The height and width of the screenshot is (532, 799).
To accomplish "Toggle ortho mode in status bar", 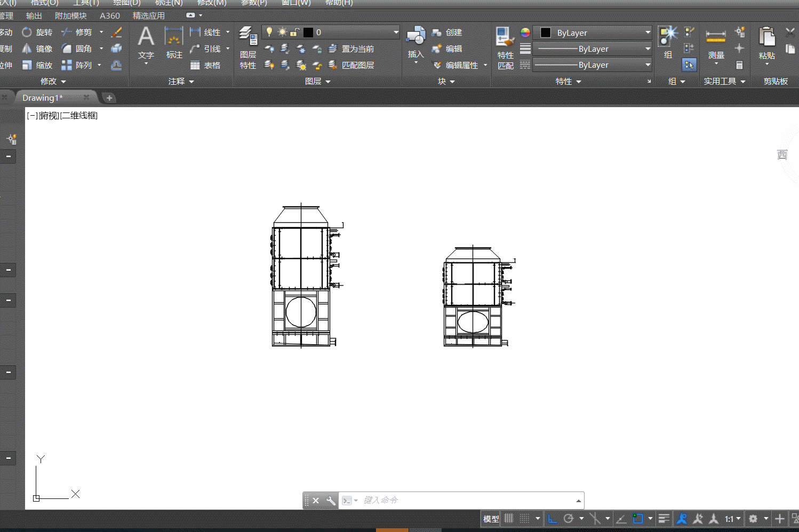I will (x=553, y=519).
